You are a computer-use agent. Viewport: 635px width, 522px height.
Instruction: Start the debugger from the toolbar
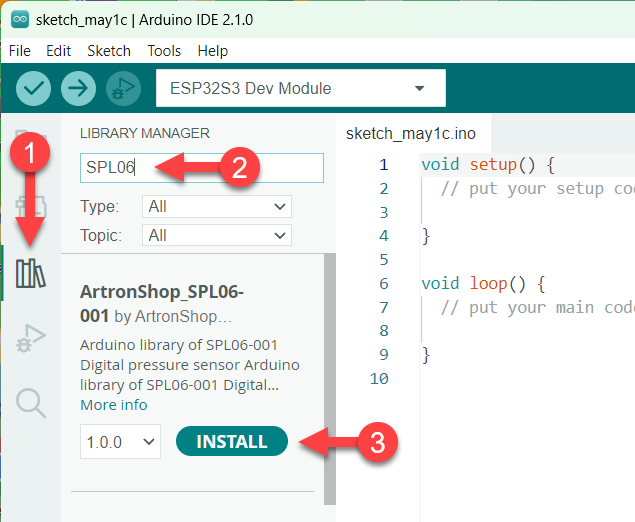tap(123, 88)
